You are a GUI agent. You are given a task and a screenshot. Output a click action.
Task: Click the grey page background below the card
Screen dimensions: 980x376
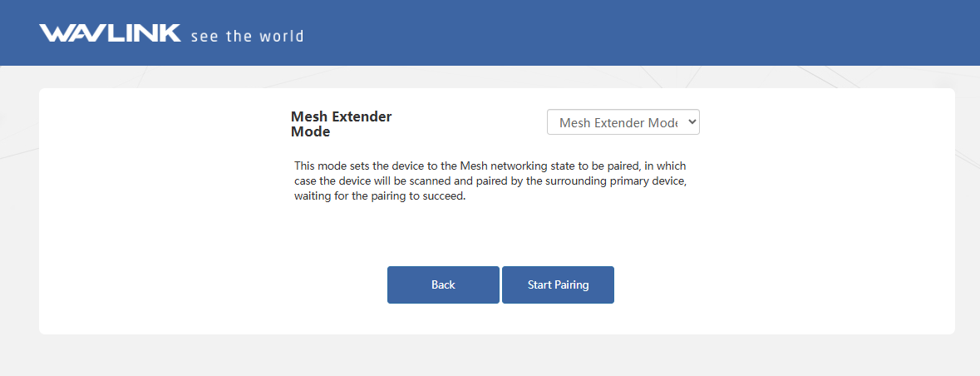click(x=490, y=356)
